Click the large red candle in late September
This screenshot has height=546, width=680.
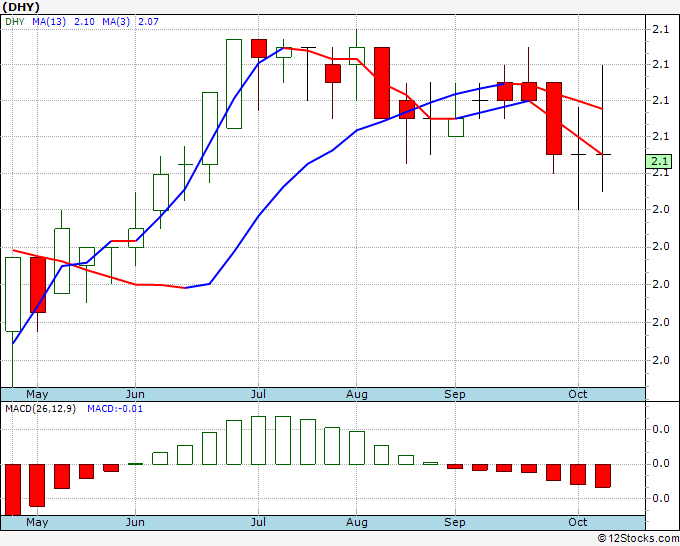click(554, 118)
